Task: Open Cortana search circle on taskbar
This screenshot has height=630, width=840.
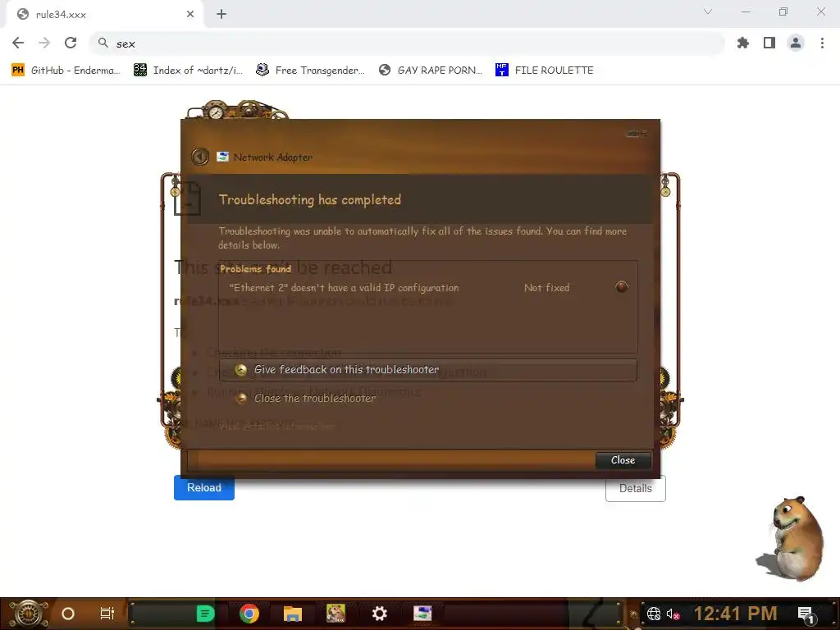Action: [x=68, y=614]
